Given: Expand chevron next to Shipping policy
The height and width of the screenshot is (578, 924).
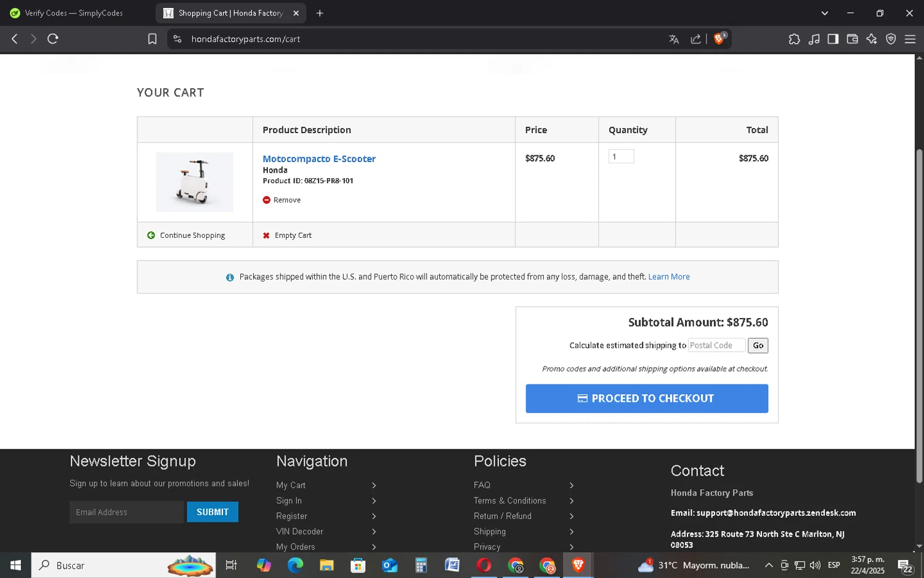Looking at the screenshot, I should [572, 532].
